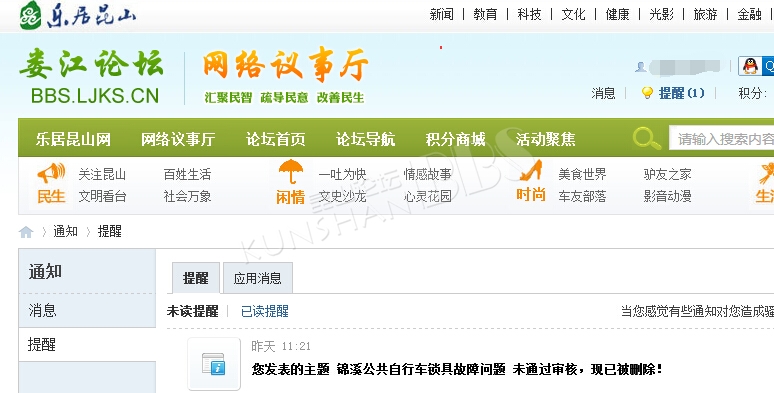The height and width of the screenshot is (393, 774).
Task: Open the 驴友之家 board
Action: click(x=667, y=174)
